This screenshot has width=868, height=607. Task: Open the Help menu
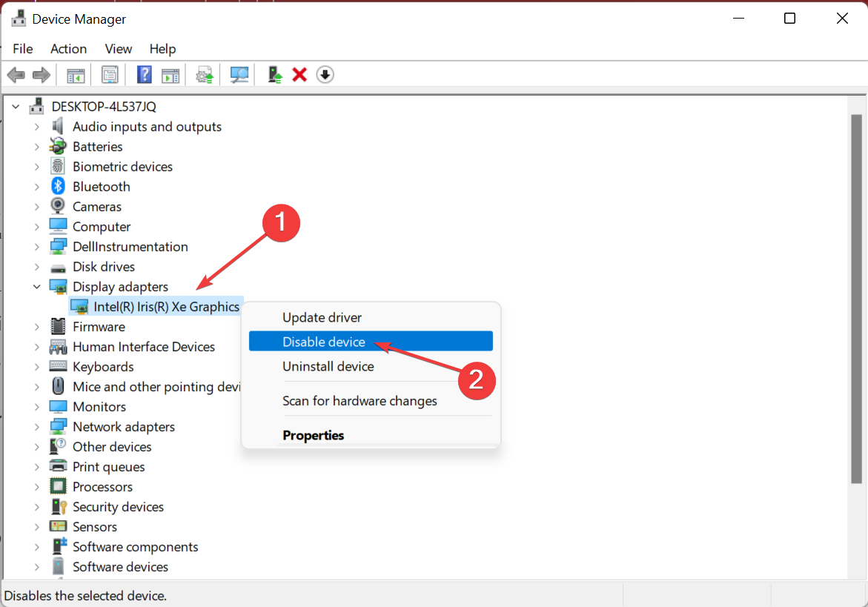tap(162, 49)
